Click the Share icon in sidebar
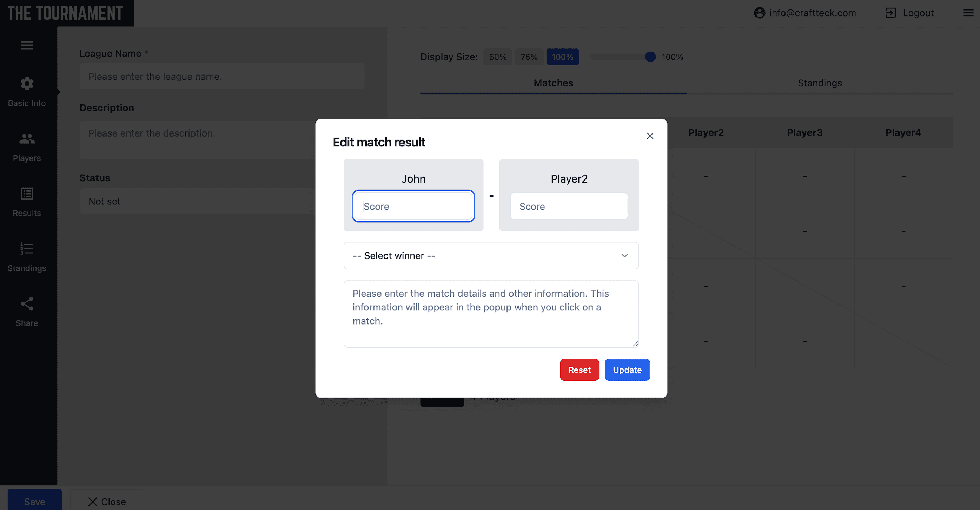The height and width of the screenshot is (510, 980). coord(27,304)
